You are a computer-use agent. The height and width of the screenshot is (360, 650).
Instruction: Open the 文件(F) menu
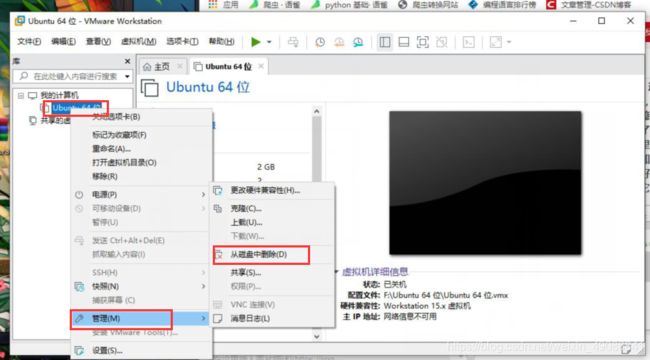point(29,42)
